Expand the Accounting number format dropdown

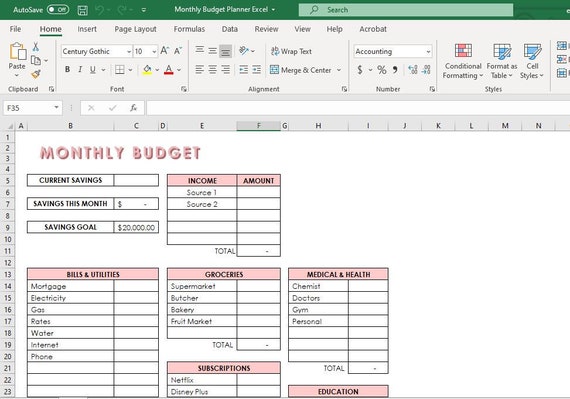(x=428, y=52)
